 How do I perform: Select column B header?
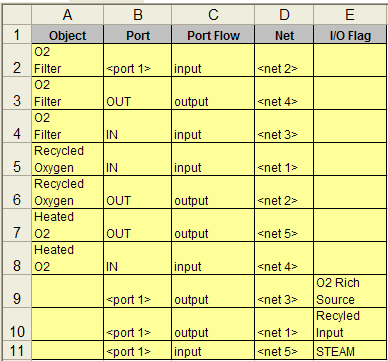(138, 15)
